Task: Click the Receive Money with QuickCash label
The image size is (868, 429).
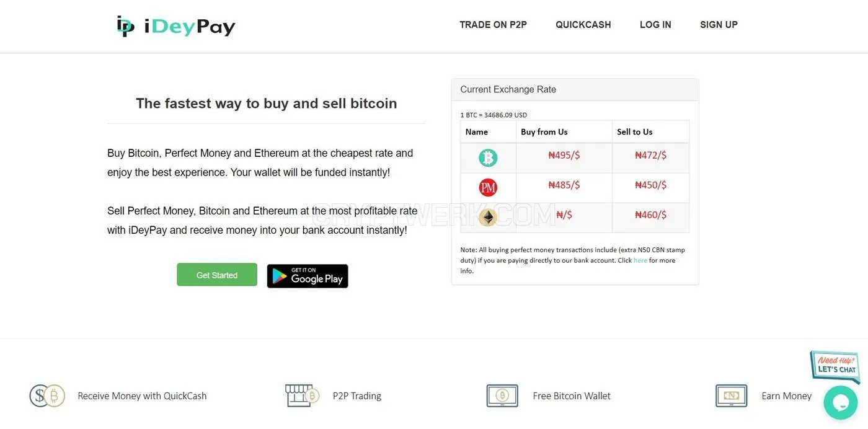Action: pyautogui.click(x=142, y=396)
